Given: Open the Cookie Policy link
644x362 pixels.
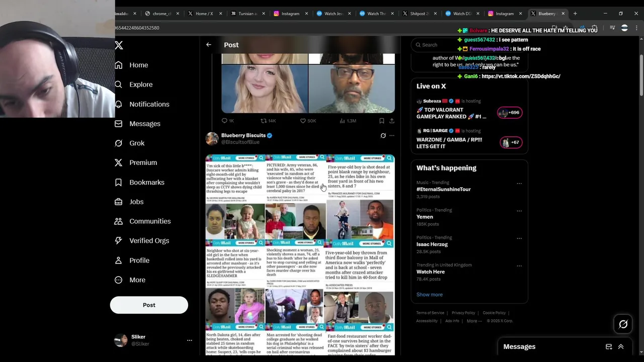Looking at the screenshot, I should (x=494, y=313).
